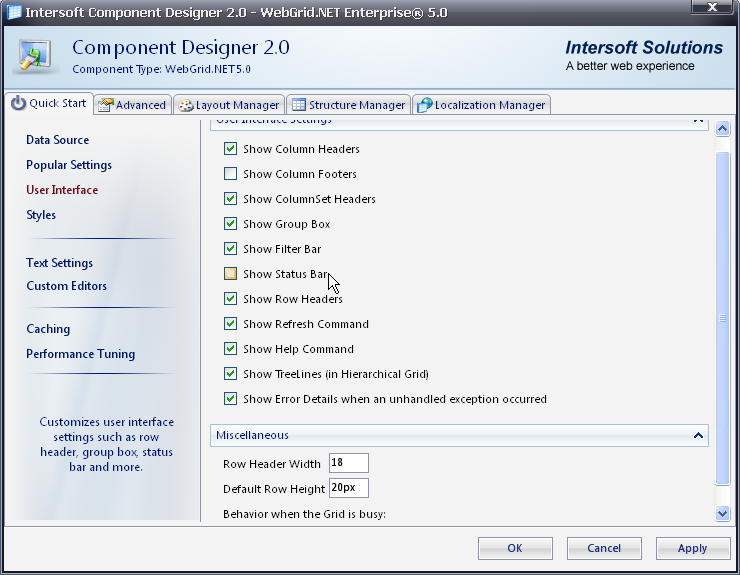This screenshot has height=575, width=740.
Task: Click 'Component Type: WebGrid.NET5.0' text
Action: pos(161,69)
